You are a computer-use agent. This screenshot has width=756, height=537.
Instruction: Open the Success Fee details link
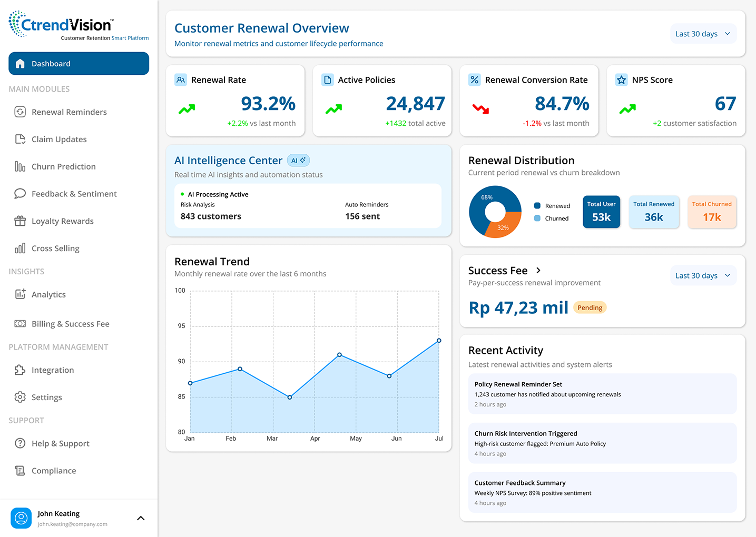coord(538,271)
